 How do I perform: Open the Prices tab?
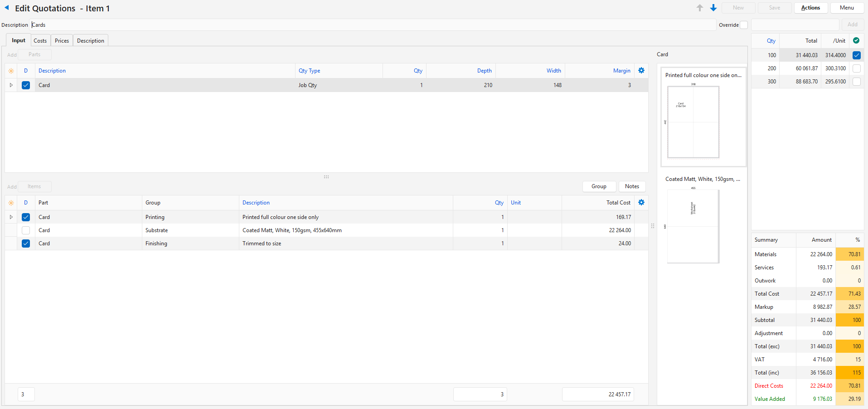[x=62, y=41]
